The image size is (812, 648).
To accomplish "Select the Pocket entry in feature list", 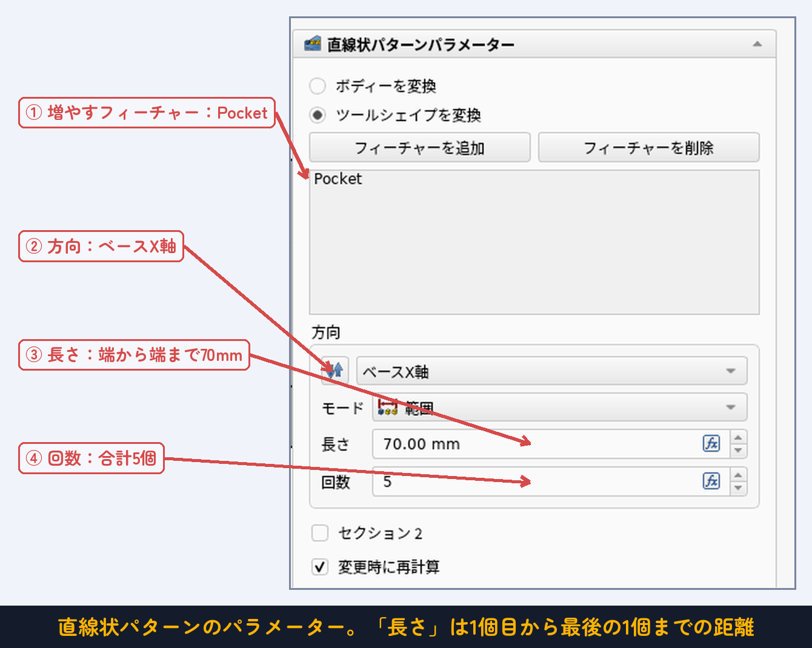I will [338, 179].
